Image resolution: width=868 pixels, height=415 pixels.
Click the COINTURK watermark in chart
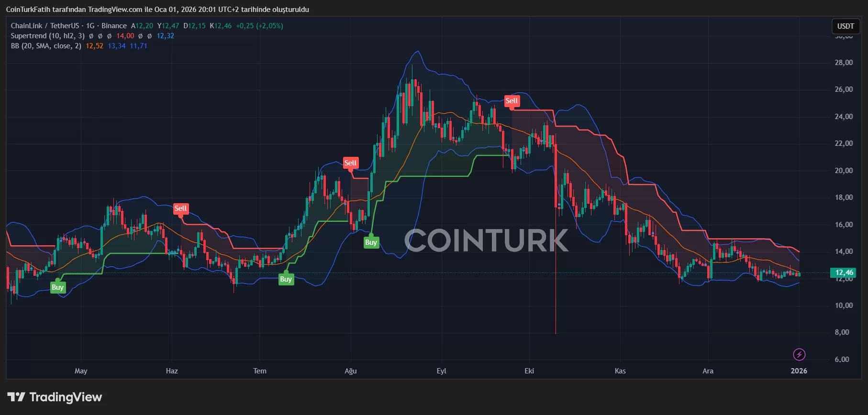(x=486, y=240)
